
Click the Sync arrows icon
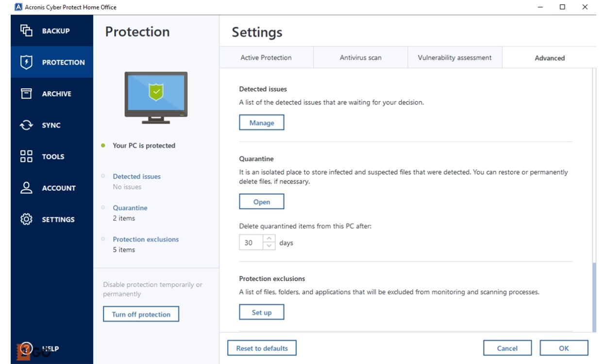point(26,125)
